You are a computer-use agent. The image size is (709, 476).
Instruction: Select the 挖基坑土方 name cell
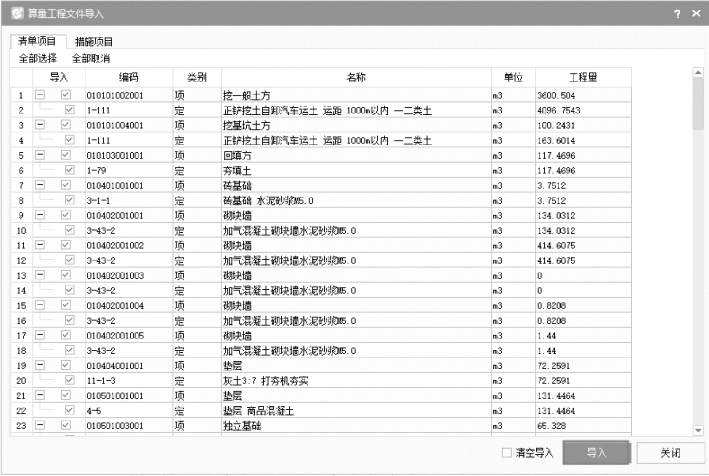pos(356,125)
